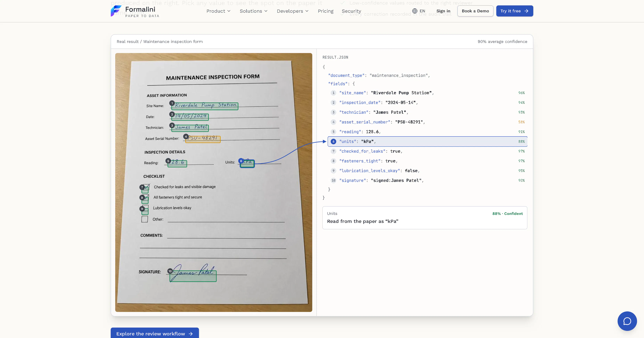Select marker 9 on lubrication checkbox
Viewport: 644px width, 338px height.
[142, 209]
